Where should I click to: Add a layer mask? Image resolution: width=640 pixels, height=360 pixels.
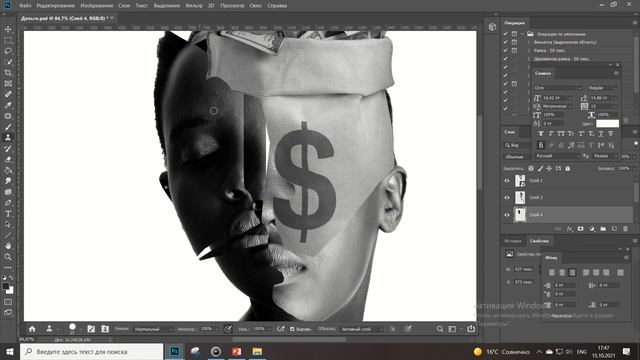pyautogui.click(x=580, y=229)
